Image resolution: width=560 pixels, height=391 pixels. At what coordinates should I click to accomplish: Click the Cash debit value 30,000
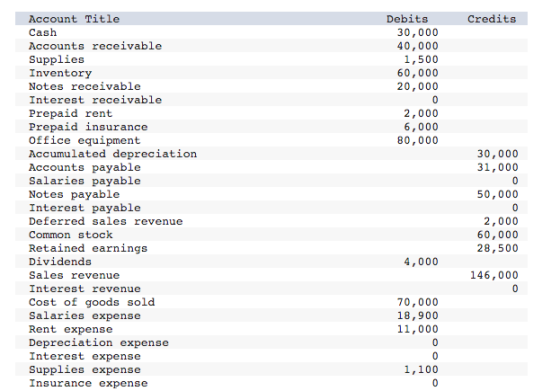pyautogui.click(x=418, y=32)
